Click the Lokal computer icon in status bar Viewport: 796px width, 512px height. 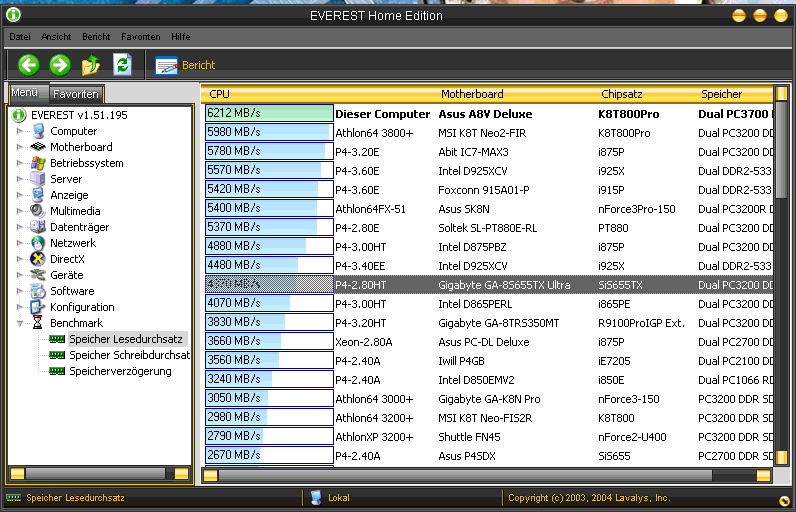pos(316,498)
